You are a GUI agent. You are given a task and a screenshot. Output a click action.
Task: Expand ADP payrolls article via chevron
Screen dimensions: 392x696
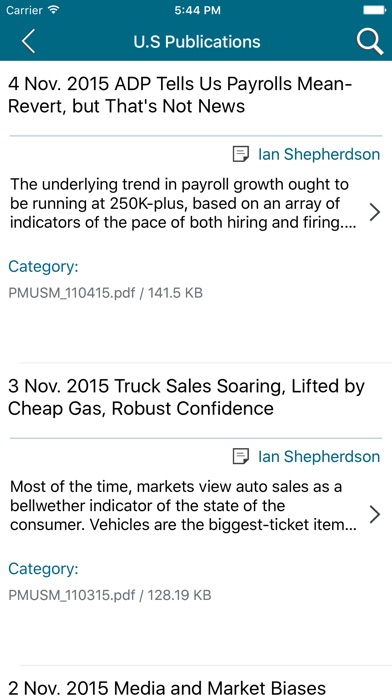tap(375, 213)
